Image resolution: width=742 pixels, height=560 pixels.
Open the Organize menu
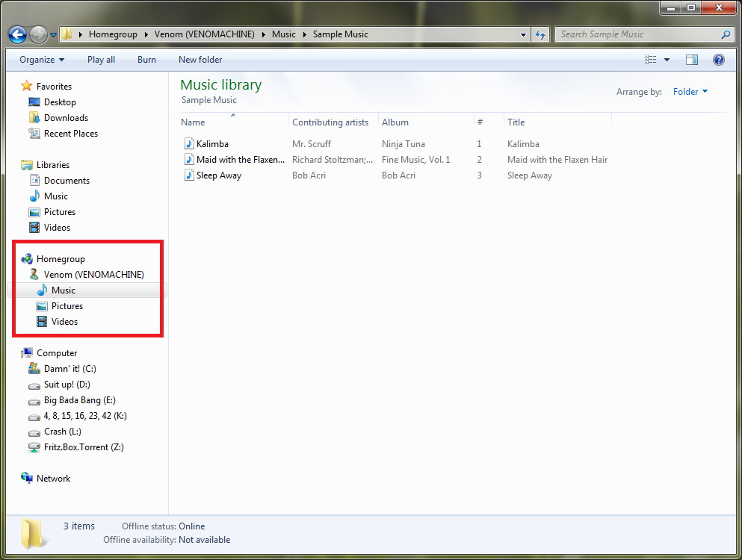[x=42, y=60]
